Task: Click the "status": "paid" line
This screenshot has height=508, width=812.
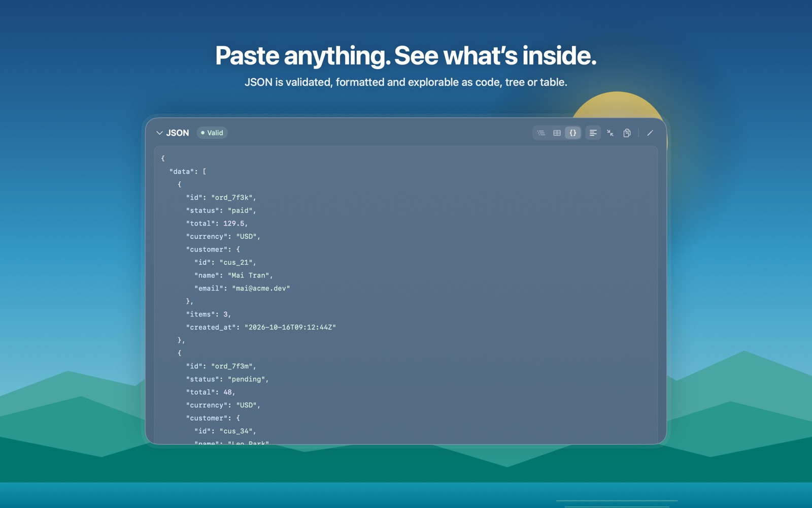Action: [221, 210]
